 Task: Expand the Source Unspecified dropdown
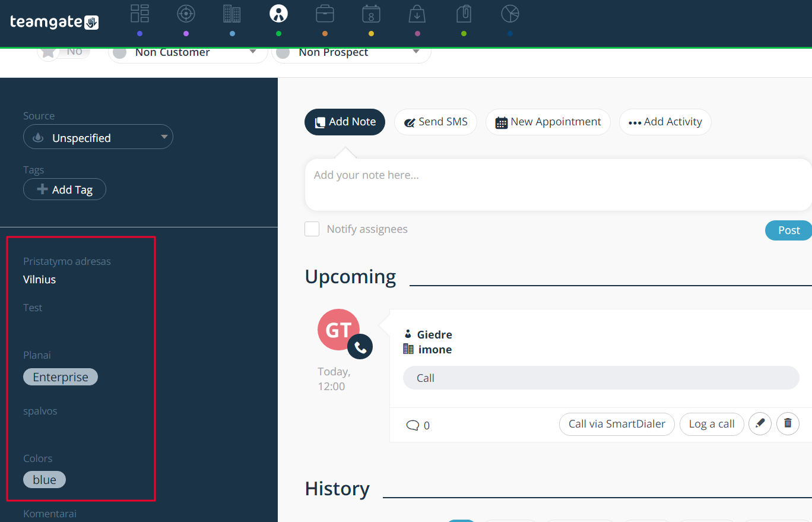98,138
